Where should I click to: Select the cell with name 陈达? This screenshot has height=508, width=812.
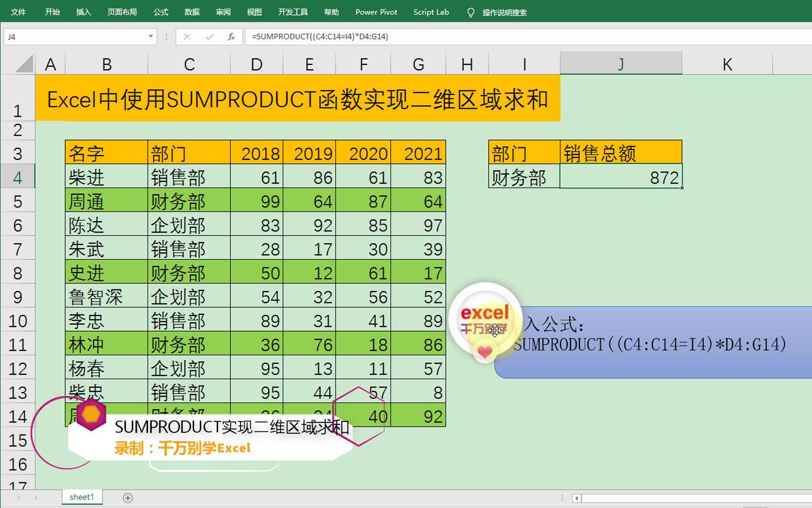pyautogui.click(x=107, y=224)
